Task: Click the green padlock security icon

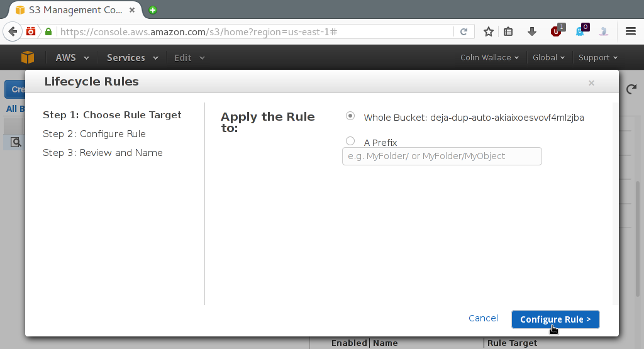Action: 48,31
